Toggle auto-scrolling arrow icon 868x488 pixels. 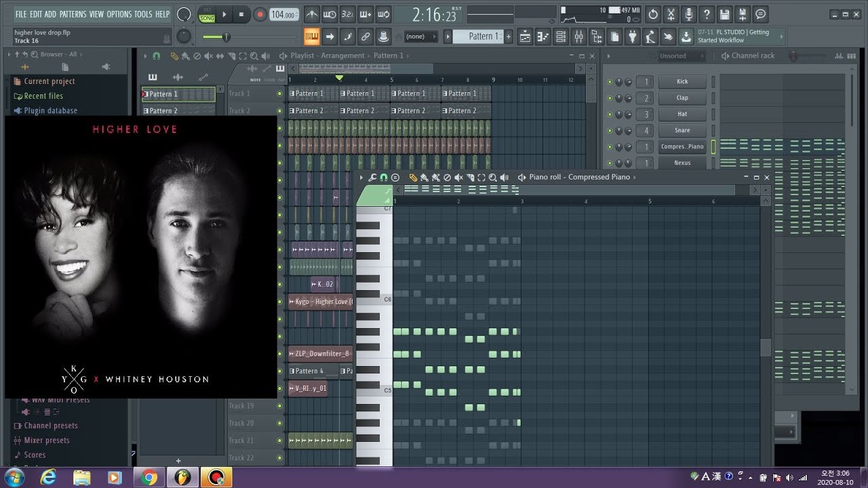click(330, 37)
